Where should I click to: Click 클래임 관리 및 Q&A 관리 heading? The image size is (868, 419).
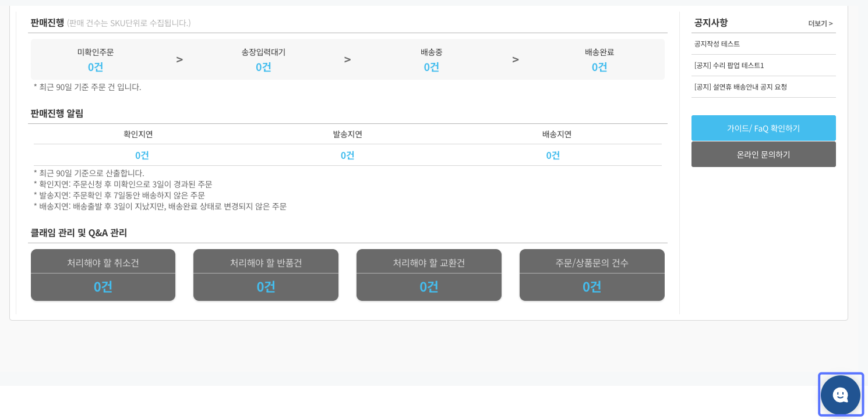click(79, 233)
